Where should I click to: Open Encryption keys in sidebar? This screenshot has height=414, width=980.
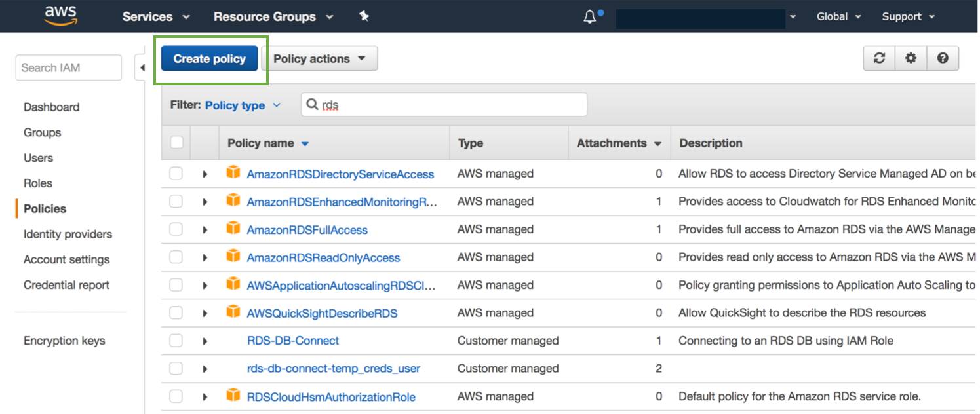pos(64,341)
